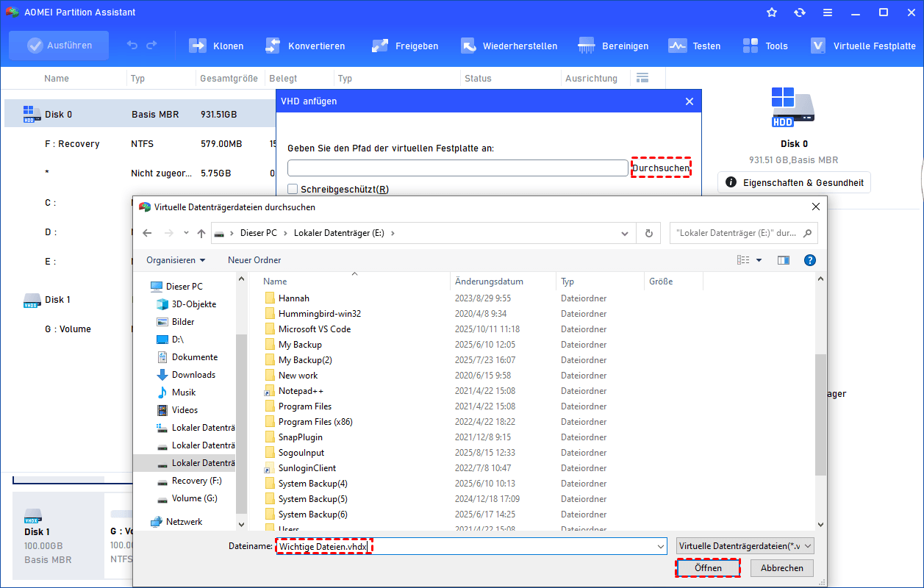The width and height of the screenshot is (924, 588).
Task: Click the star favorites icon in title bar
Action: [772, 12]
